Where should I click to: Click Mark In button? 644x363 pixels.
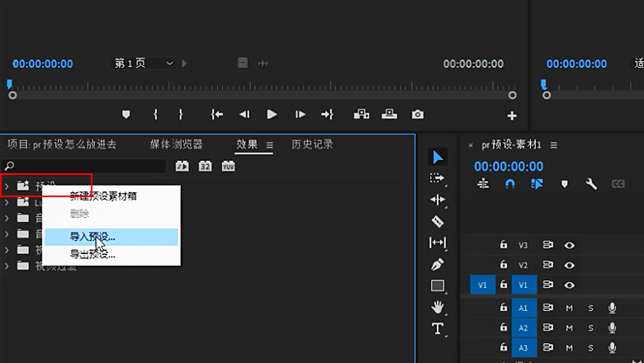[x=155, y=115]
